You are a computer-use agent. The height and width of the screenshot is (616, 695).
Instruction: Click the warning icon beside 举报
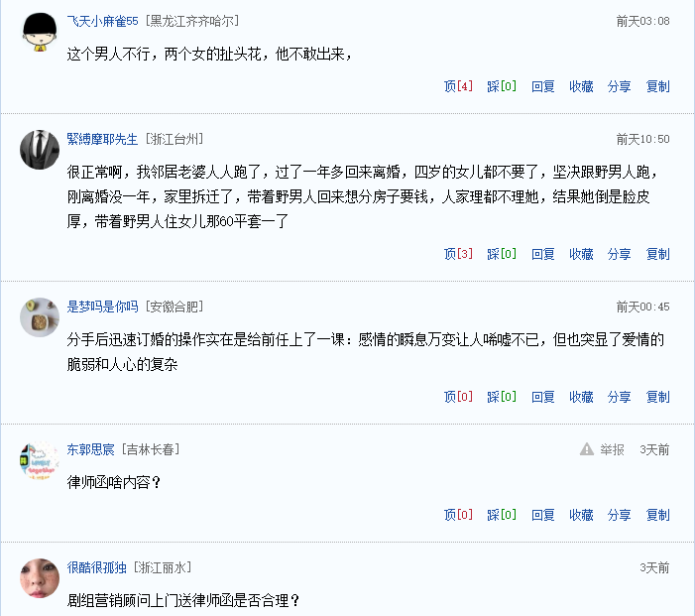pyautogui.click(x=587, y=449)
